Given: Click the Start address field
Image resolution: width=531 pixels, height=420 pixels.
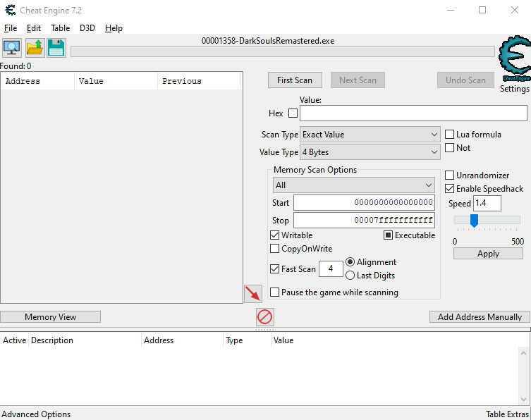Looking at the screenshot, I should tap(364, 202).
